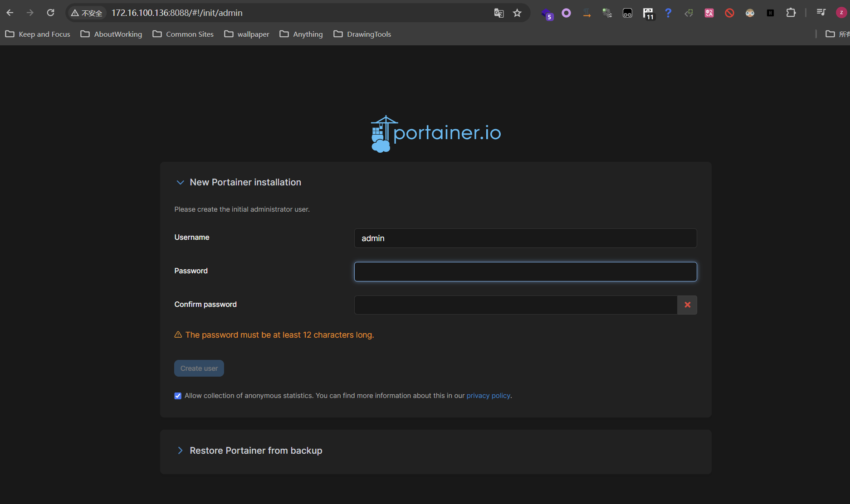Open the privacy policy link

[489, 396]
